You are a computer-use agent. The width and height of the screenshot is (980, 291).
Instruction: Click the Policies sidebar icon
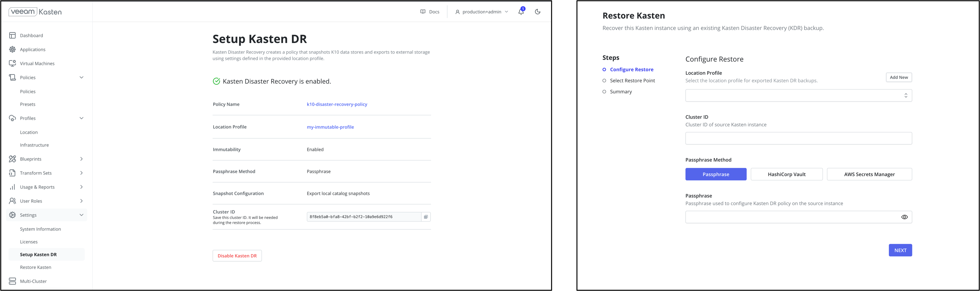[12, 77]
